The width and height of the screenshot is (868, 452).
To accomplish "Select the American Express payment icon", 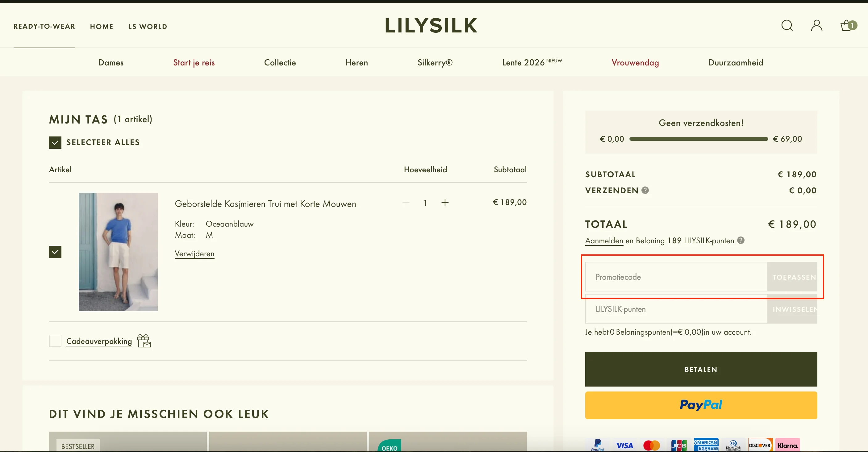I will tap(706, 444).
